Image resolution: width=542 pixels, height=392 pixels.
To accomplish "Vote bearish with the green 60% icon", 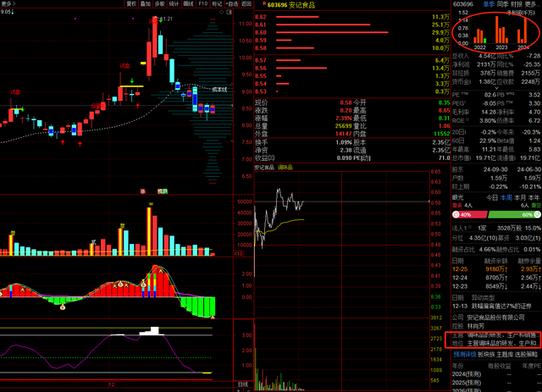I will tap(537, 215).
